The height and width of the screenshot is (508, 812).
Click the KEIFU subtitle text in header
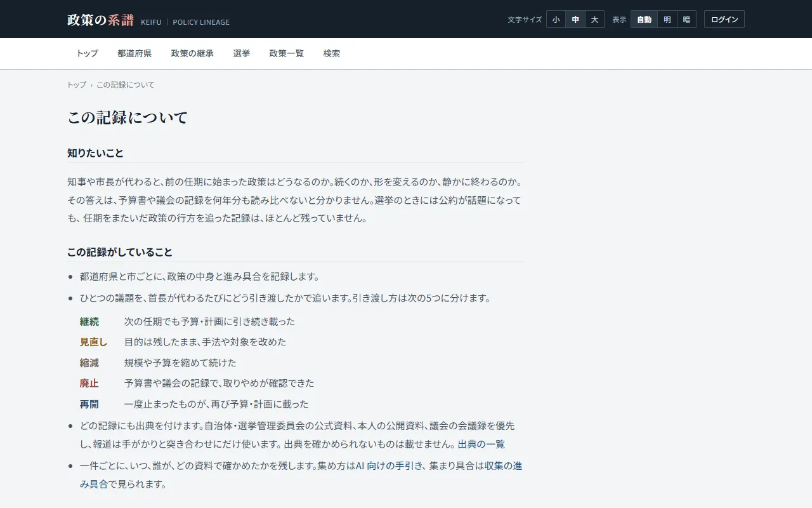tap(151, 22)
